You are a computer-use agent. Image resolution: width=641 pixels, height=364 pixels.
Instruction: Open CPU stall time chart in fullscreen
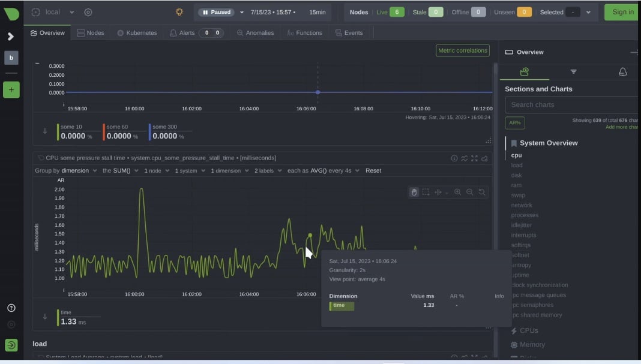pos(474,158)
